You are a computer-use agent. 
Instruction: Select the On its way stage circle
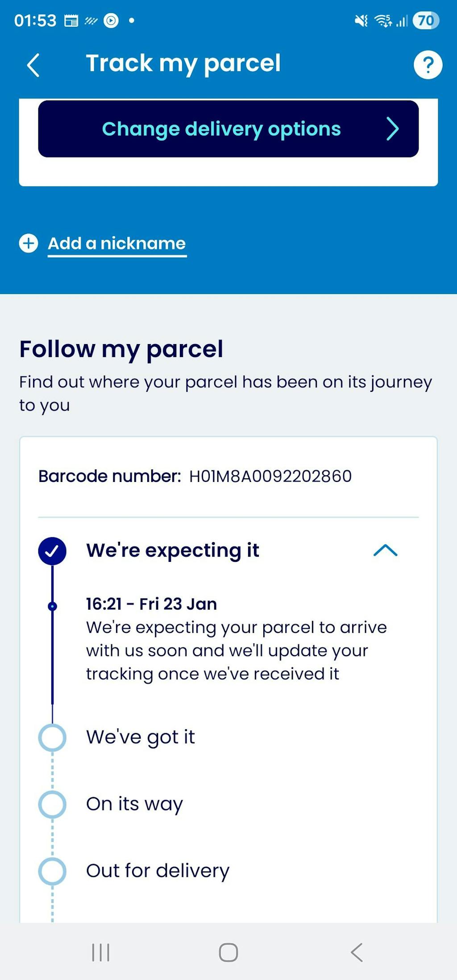pos(52,804)
